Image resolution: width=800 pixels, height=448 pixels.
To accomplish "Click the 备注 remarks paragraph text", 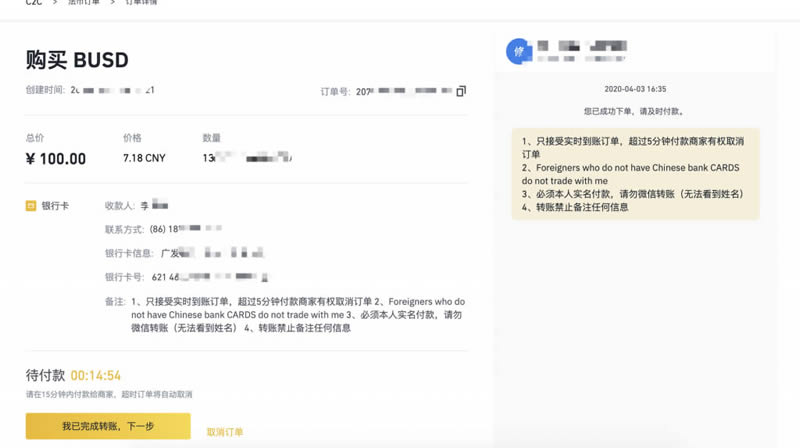I will [298, 315].
